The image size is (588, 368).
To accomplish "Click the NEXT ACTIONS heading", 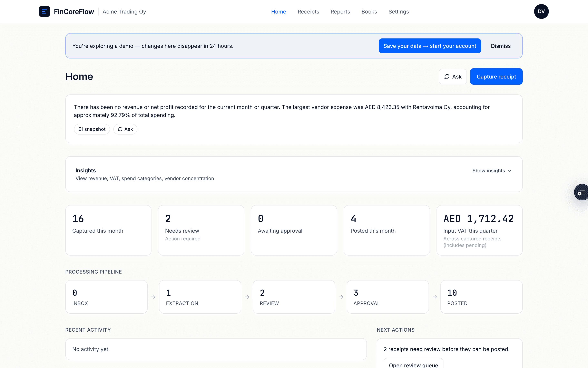I will 395,330.
